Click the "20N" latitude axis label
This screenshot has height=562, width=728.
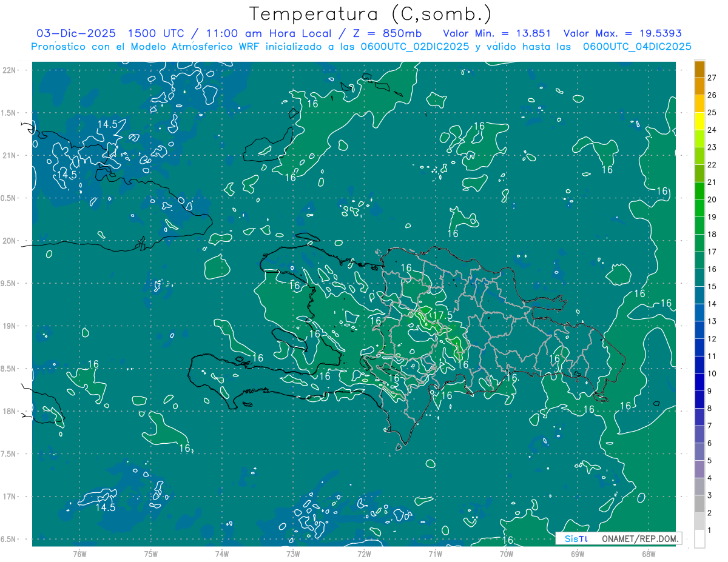9,241
